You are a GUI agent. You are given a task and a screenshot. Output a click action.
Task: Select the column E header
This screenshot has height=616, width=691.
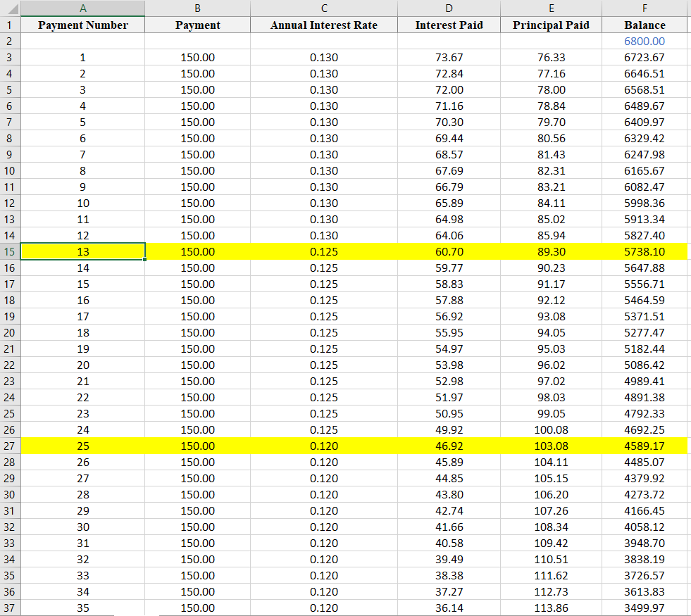pos(551,8)
